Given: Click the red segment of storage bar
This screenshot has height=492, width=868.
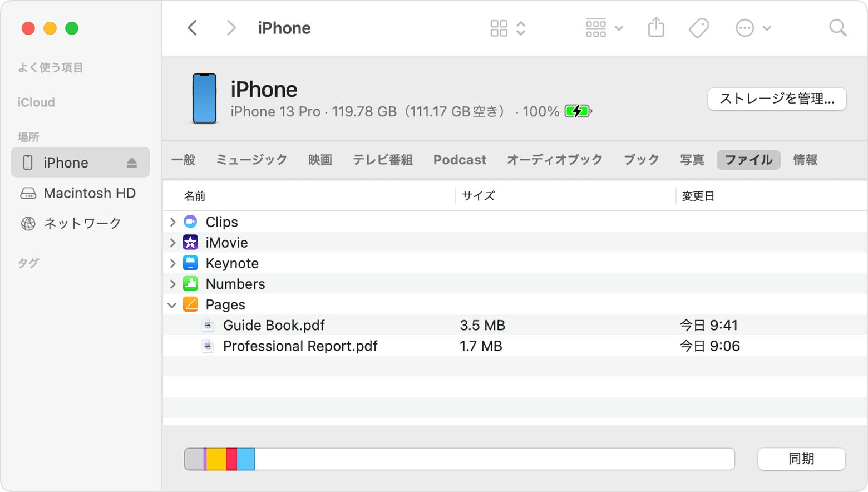Looking at the screenshot, I should tap(231, 459).
